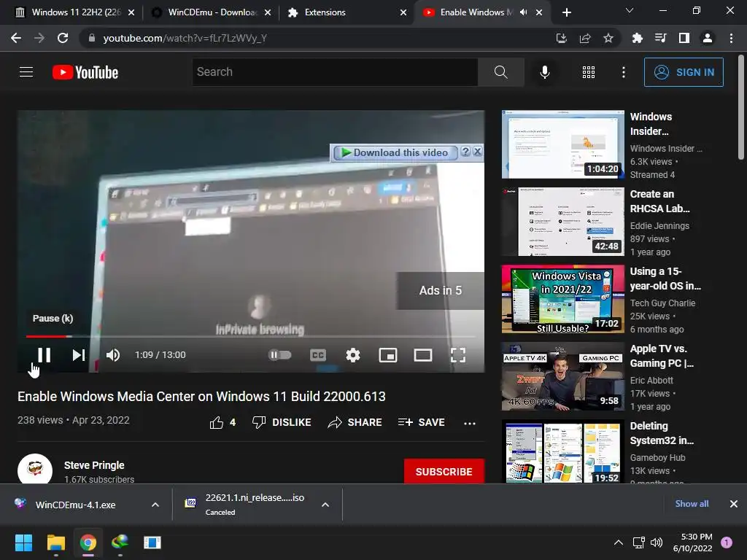Open taskbar clock showing 5:30 PM
747x560 pixels.
pyautogui.click(x=692, y=542)
